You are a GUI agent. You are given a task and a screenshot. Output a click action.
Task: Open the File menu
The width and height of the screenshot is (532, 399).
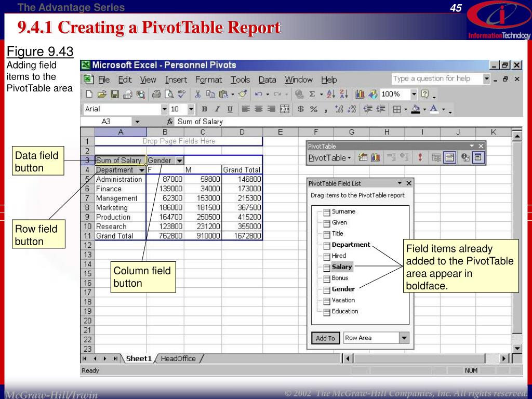tap(104, 79)
